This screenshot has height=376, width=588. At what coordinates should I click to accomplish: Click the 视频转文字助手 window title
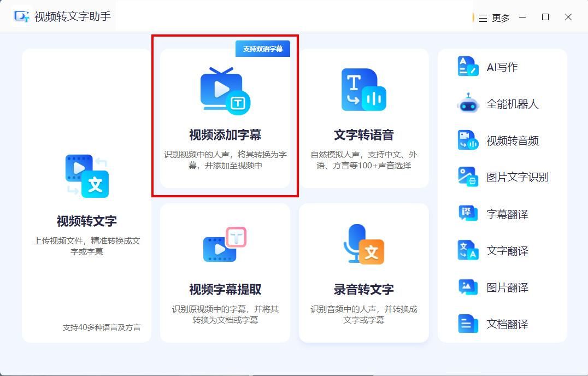click(x=73, y=16)
